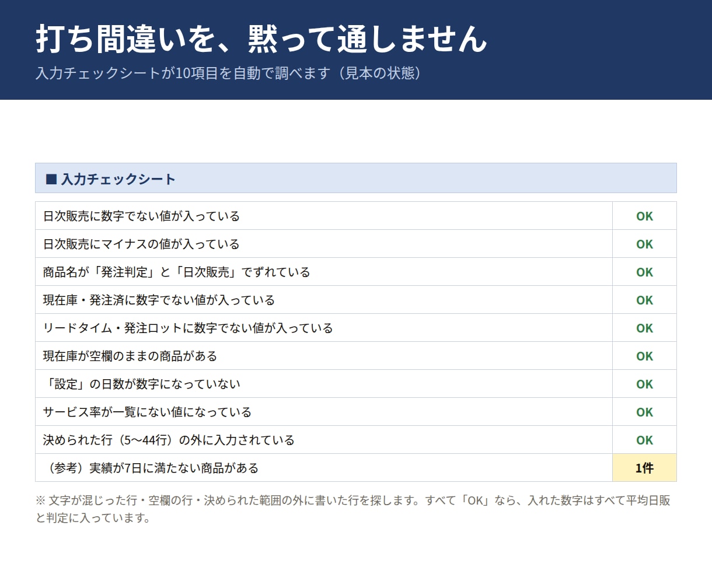Click the footnote starting with ※ 文字が混じった行

(x=353, y=509)
